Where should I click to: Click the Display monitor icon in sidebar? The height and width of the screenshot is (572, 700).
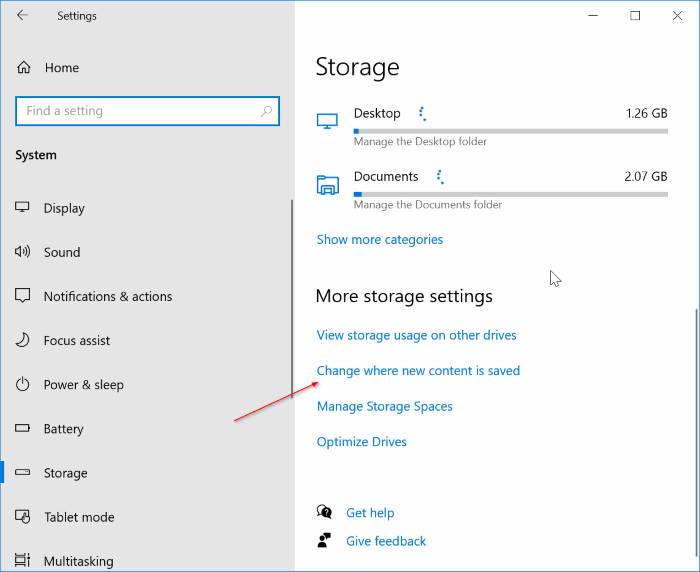click(22, 207)
